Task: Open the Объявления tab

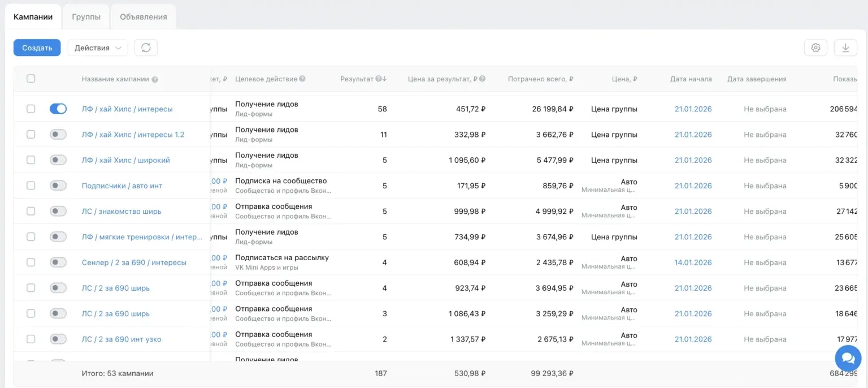Action: click(x=144, y=17)
